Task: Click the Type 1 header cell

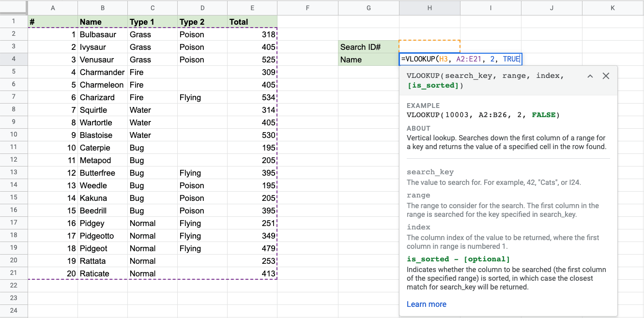Action: tap(152, 22)
